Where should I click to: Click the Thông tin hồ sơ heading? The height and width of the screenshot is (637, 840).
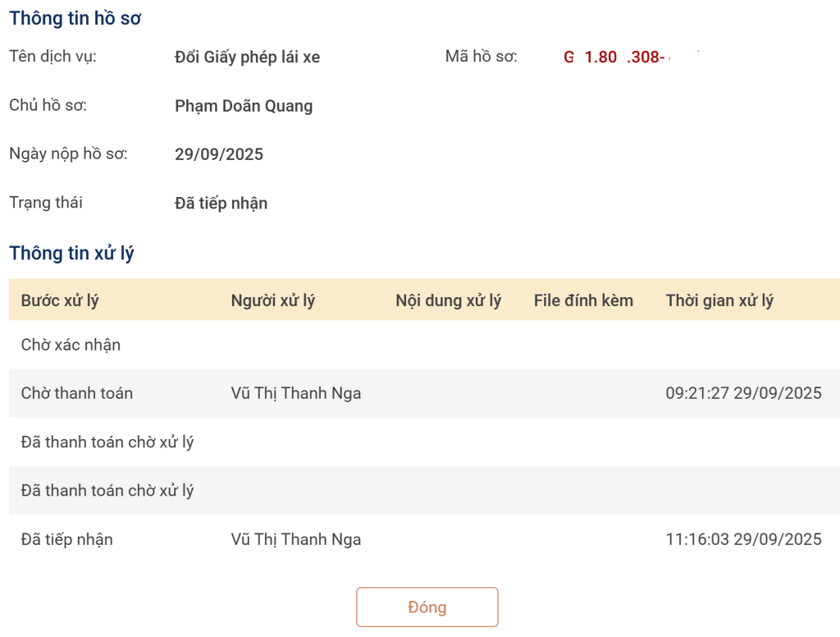pyautogui.click(x=75, y=19)
